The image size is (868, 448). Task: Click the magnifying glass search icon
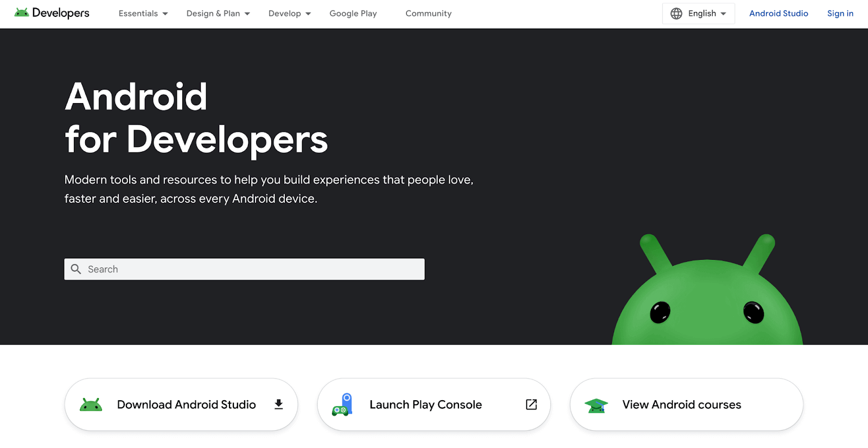pos(76,269)
